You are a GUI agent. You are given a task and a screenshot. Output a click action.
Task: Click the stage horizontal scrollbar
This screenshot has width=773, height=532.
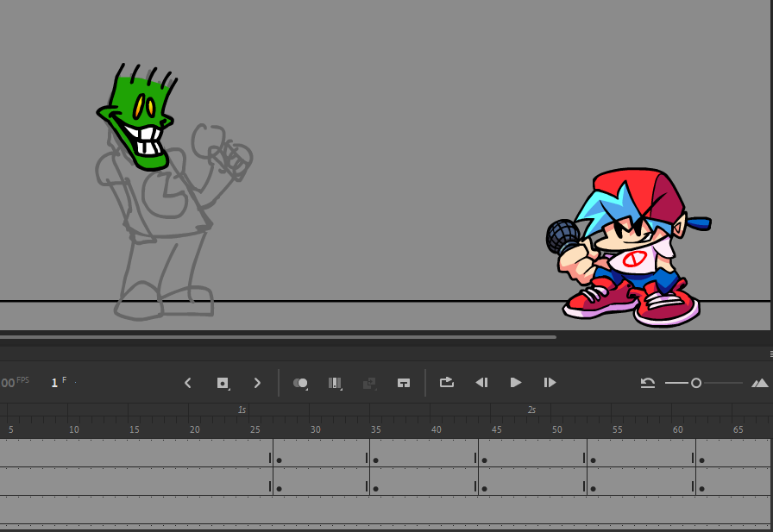278,337
